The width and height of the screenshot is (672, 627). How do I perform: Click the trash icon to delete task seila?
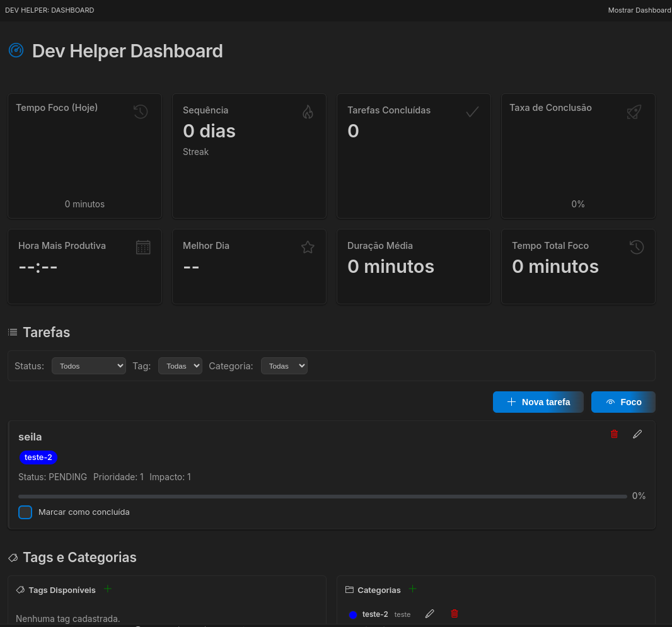614,434
